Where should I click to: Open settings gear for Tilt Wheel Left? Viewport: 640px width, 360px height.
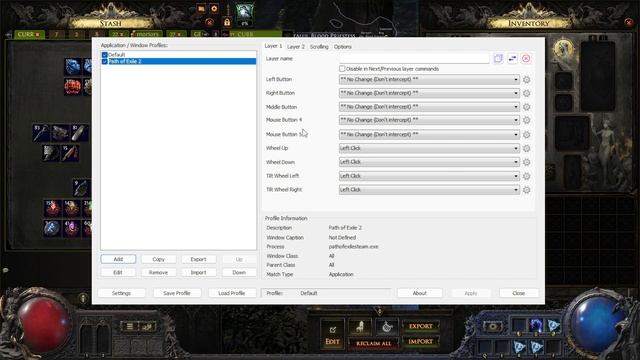click(x=527, y=176)
